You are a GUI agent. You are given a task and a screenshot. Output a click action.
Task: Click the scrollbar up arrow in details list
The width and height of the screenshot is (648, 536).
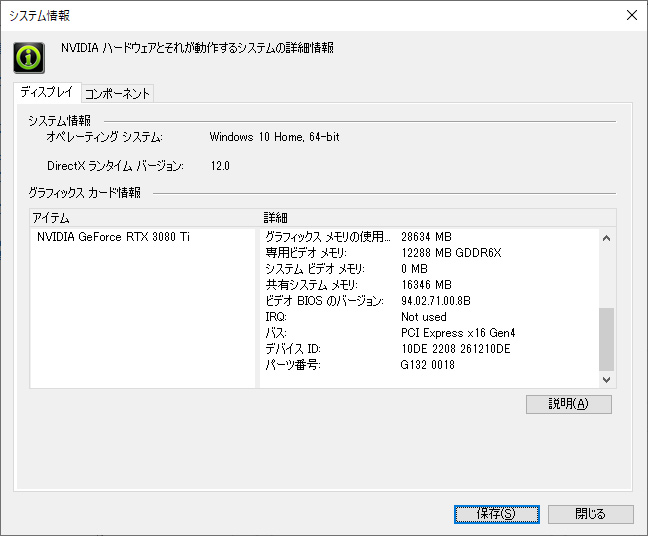(606, 238)
